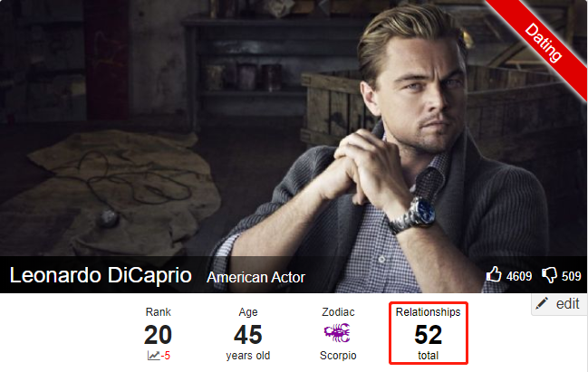Click the Zodiac heading label
The image size is (588, 372).
coord(338,312)
